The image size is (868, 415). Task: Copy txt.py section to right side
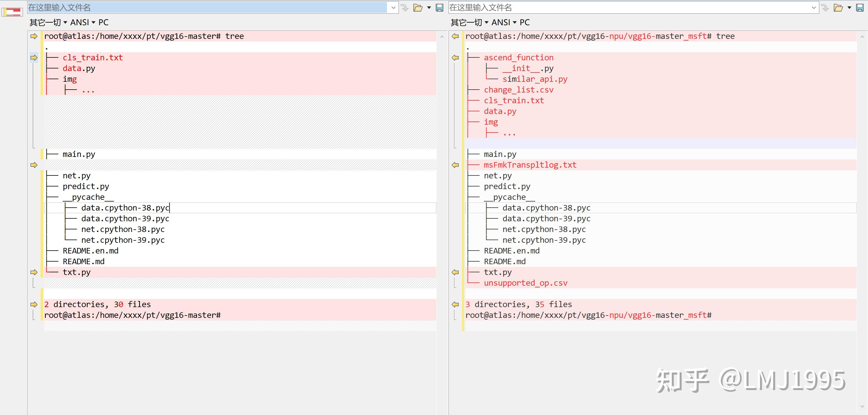click(34, 272)
